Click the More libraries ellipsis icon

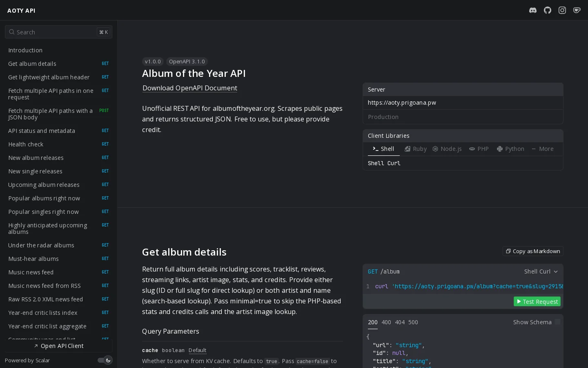click(534, 149)
